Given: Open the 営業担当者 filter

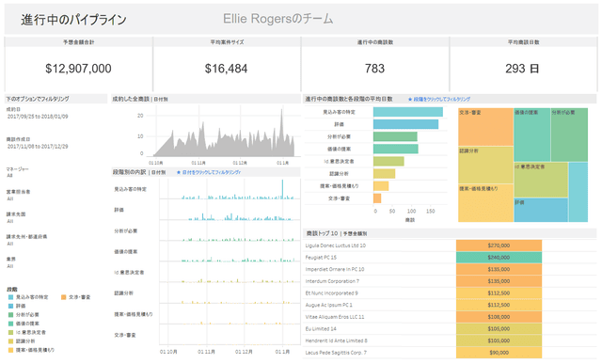Looking at the screenshot, I should (18, 195).
